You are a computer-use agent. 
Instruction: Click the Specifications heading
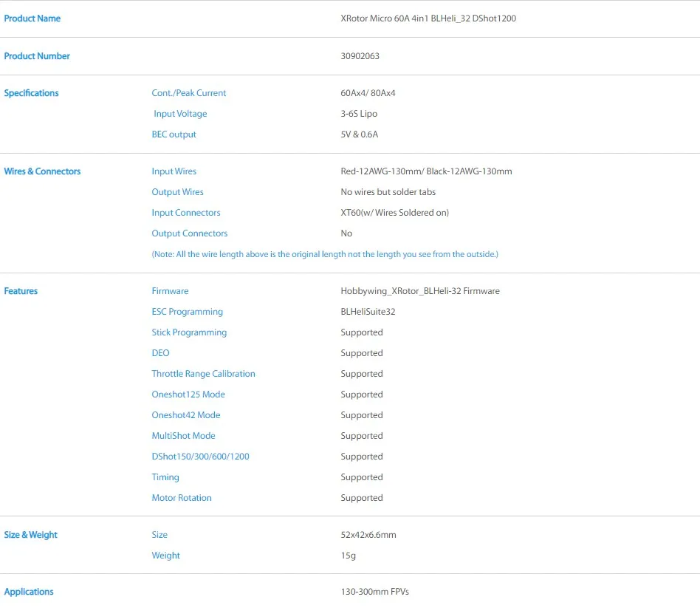click(31, 93)
